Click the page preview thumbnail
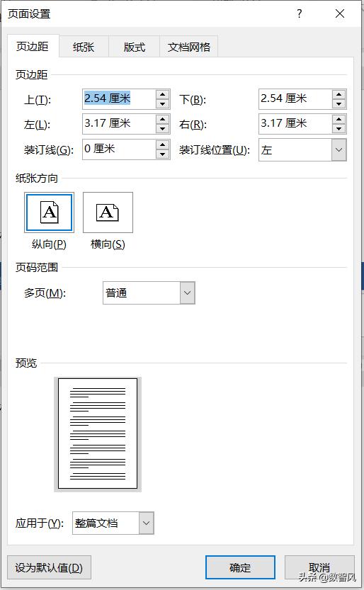364x590 pixels. coord(98,434)
